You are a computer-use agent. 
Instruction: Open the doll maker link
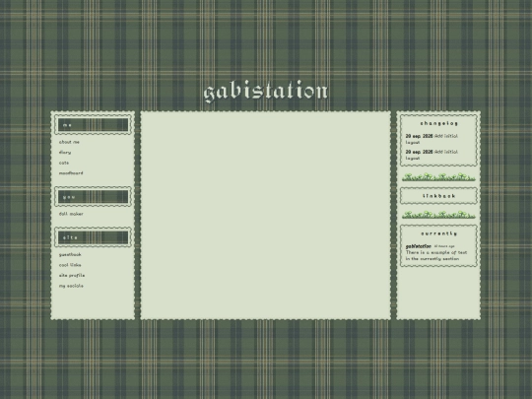click(x=71, y=214)
